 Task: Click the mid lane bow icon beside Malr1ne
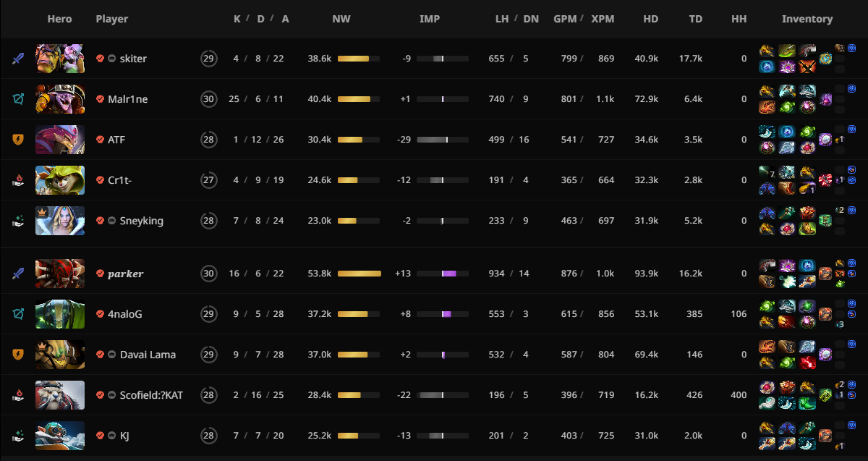click(18, 99)
